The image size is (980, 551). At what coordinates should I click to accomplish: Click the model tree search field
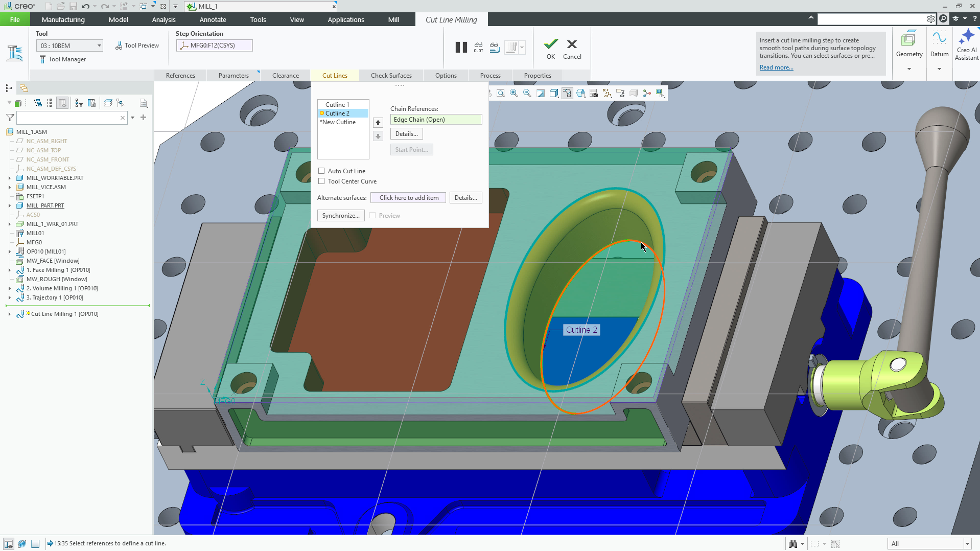pyautogui.click(x=72, y=118)
